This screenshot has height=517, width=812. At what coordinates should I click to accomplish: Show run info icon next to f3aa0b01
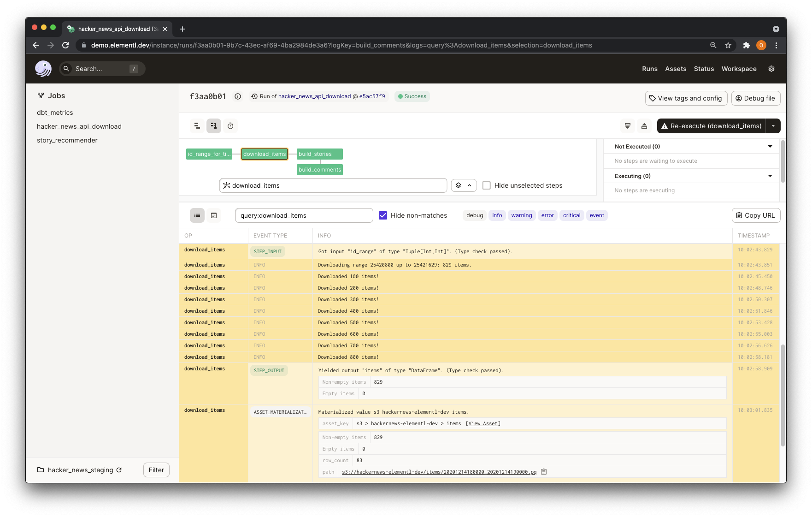point(238,96)
